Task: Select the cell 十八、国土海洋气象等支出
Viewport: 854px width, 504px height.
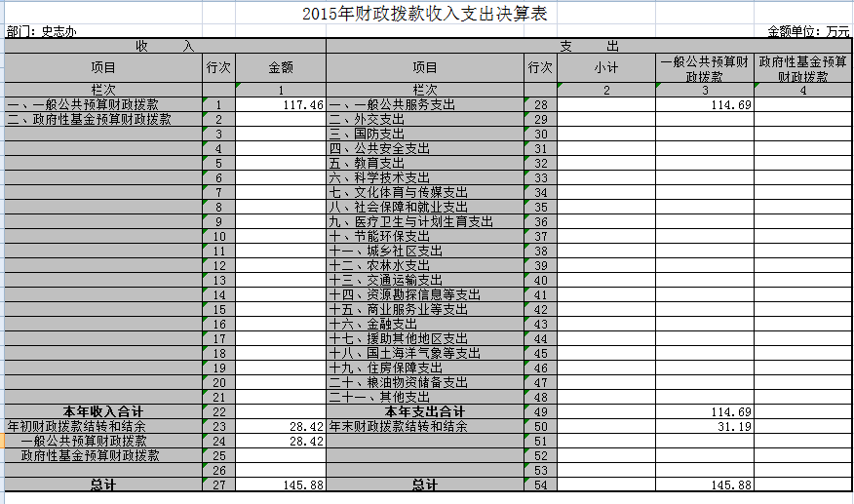Action: (x=425, y=353)
